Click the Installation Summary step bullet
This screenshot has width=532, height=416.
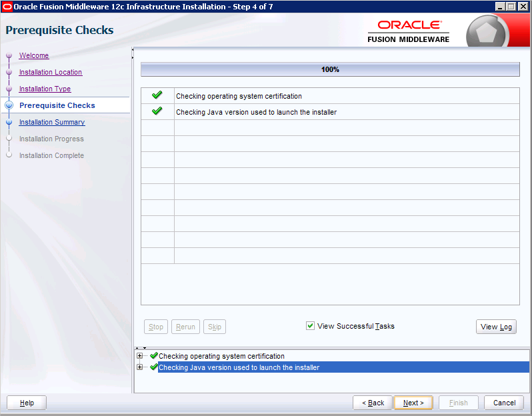tap(9, 122)
